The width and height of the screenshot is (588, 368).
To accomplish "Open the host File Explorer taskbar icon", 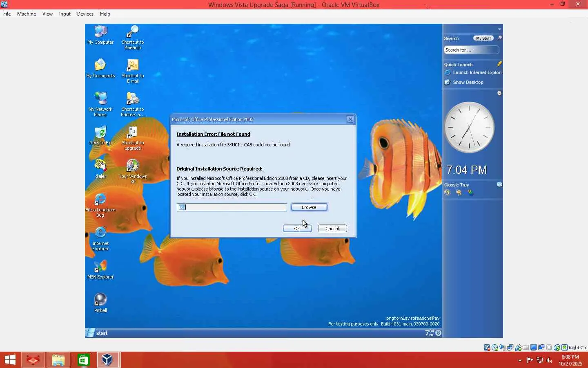I will click(58, 360).
